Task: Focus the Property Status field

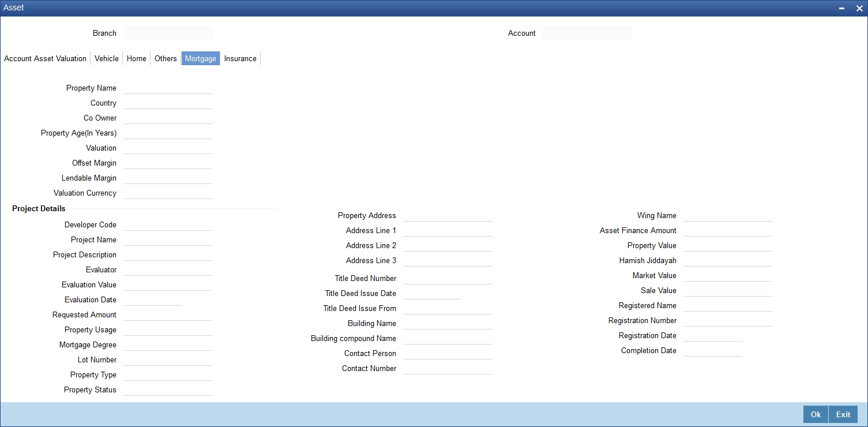Action: pos(168,389)
